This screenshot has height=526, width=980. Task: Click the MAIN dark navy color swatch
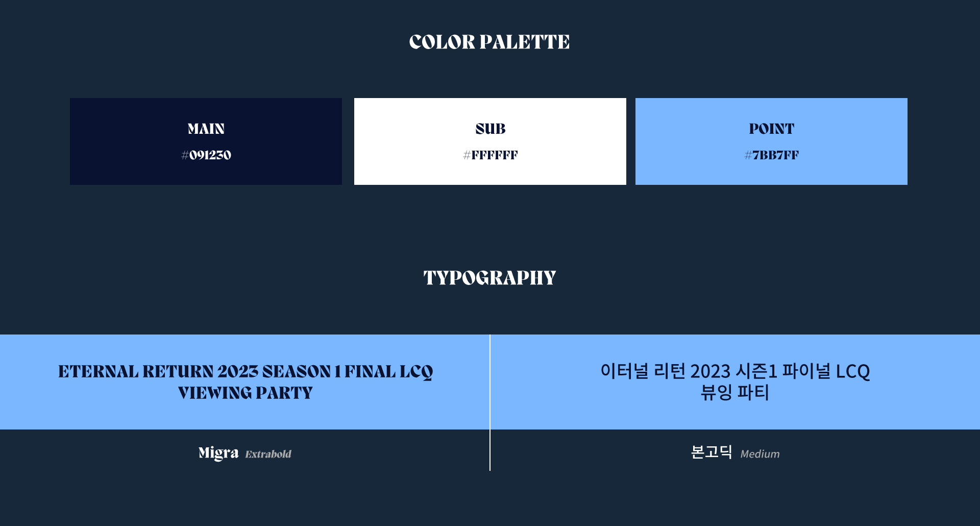(206, 141)
